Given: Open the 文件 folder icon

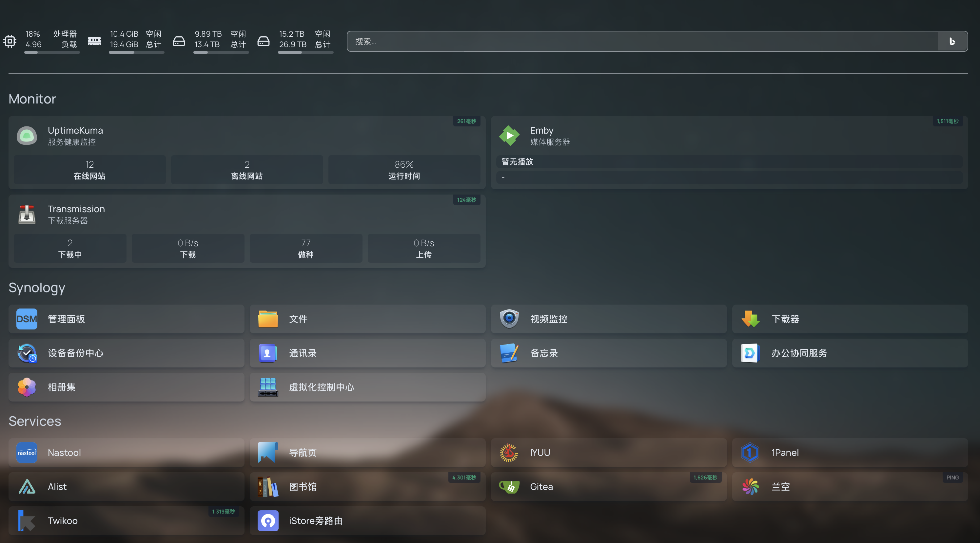Looking at the screenshot, I should [x=268, y=319].
